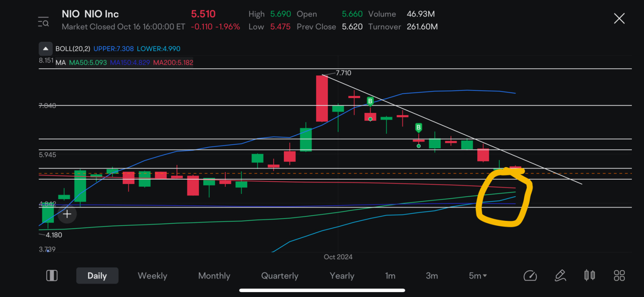Switch to the Weekly timeframe

tap(153, 276)
